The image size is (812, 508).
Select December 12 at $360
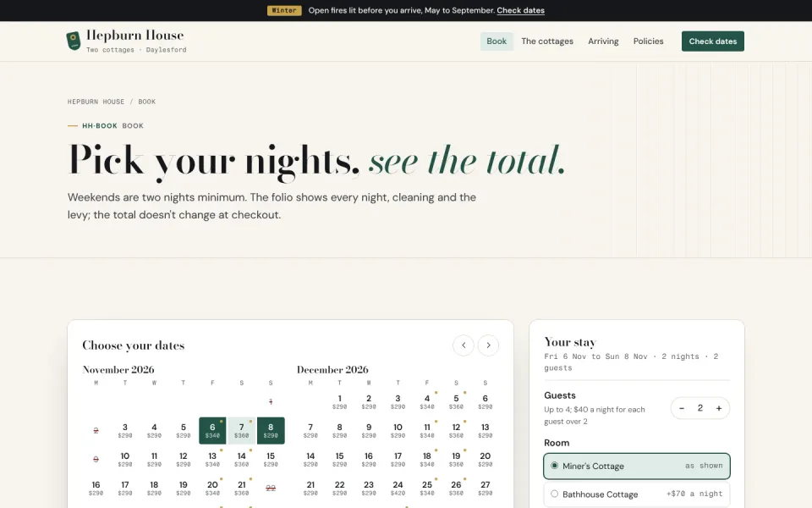click(456, 431)
